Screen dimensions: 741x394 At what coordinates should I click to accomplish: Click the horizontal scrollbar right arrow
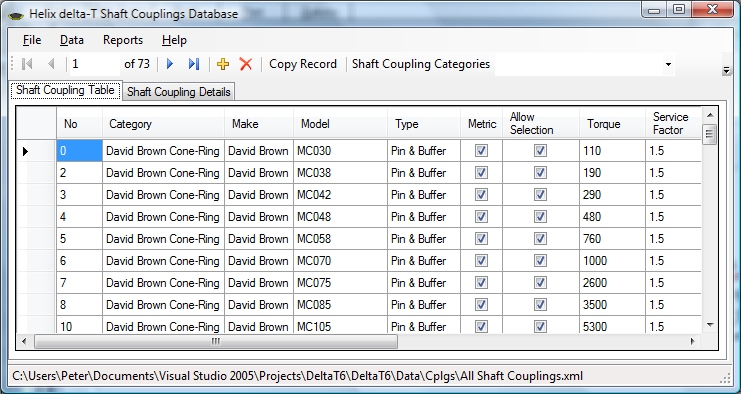(692, 341)
